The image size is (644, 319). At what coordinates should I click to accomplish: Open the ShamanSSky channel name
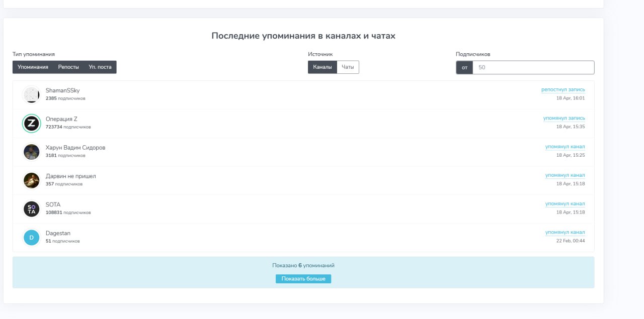tap(62, 90)
